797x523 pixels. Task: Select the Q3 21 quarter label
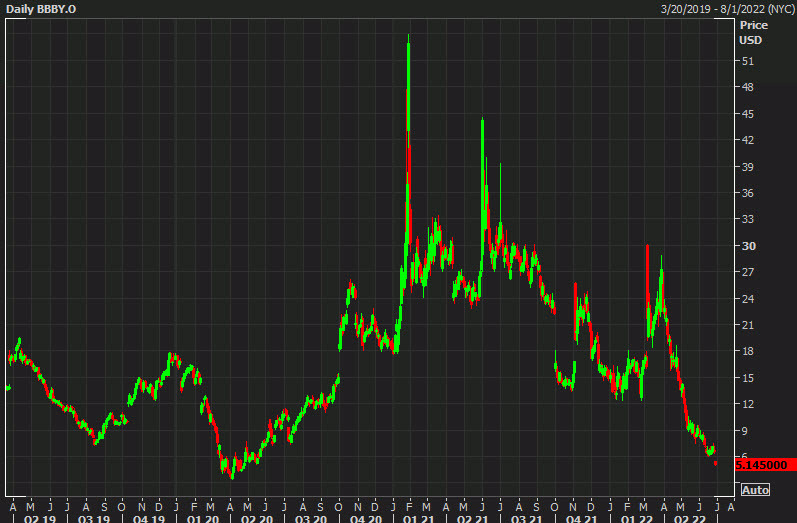click(527, 519)
